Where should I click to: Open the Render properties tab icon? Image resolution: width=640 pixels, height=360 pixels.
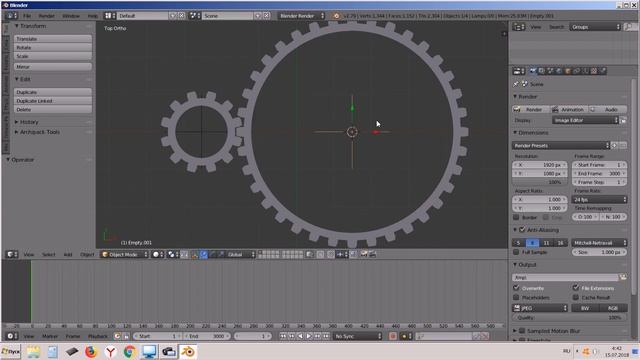(x=533, y=71)
